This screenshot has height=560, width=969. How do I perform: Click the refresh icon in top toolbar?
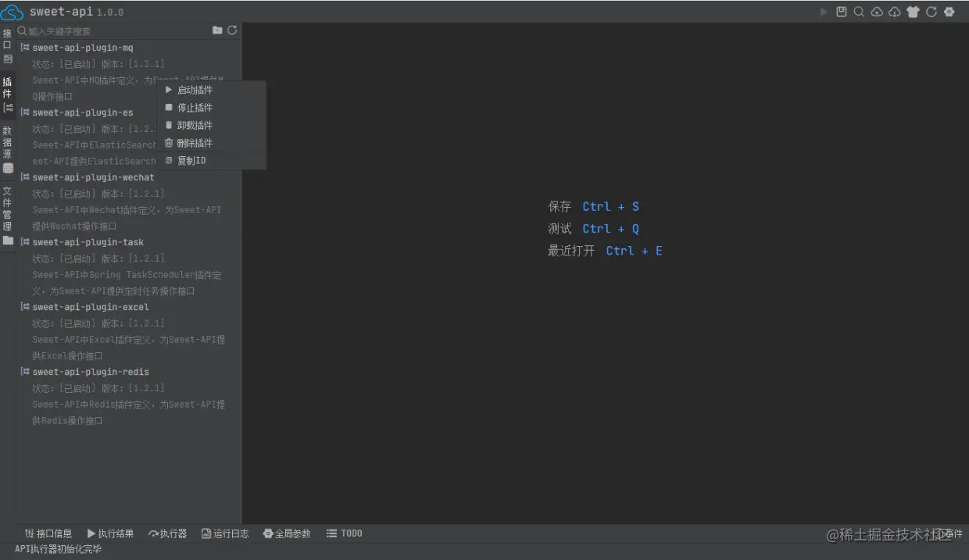(931, 12)
